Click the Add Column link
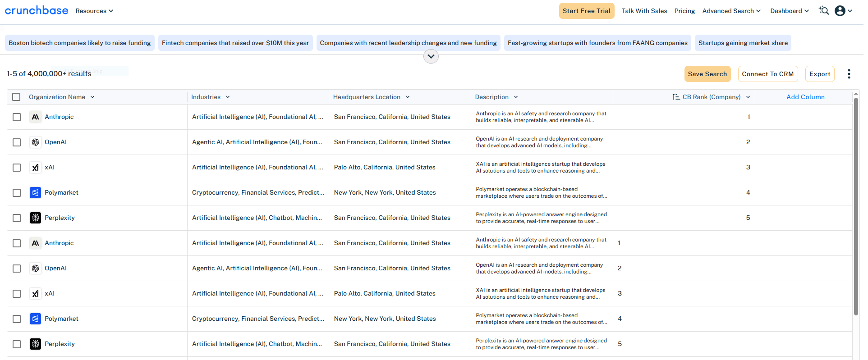Viewport: 868px width, 360px height. pyautogui.click(x=805, y=97)
